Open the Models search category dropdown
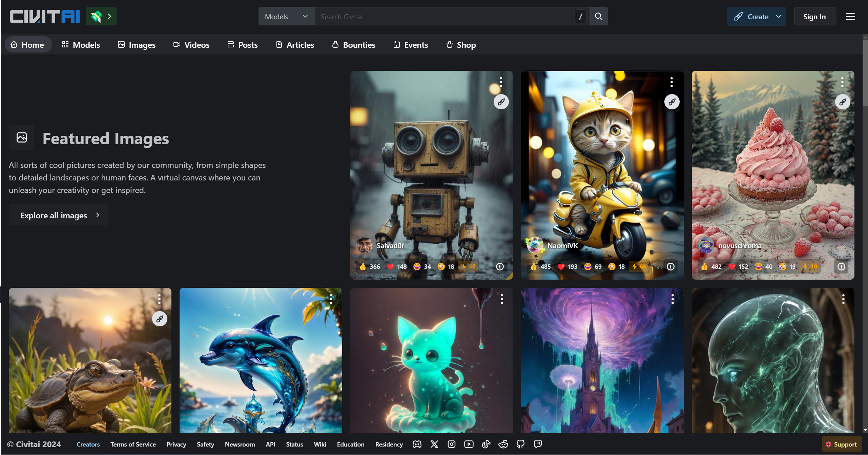 286,16
